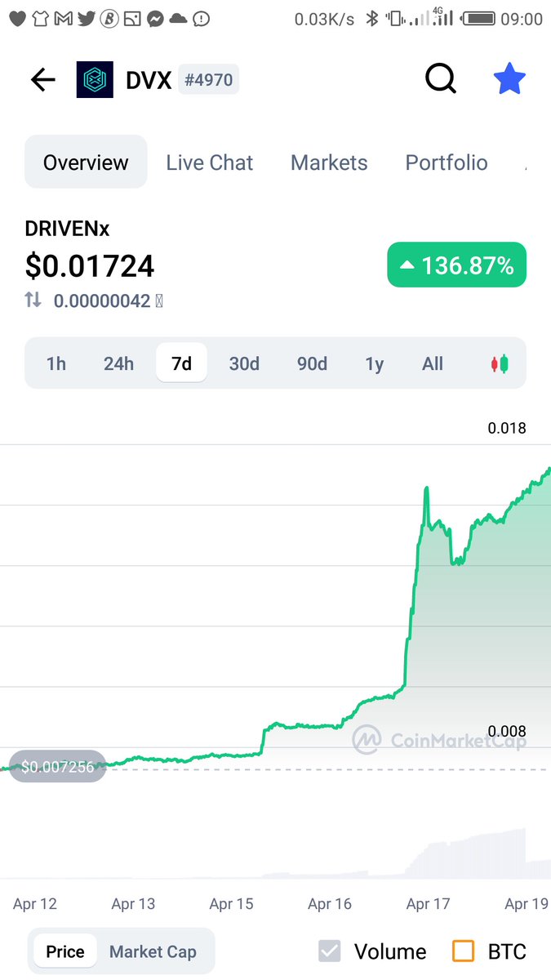Select the Price chart mode

[65, 951]
